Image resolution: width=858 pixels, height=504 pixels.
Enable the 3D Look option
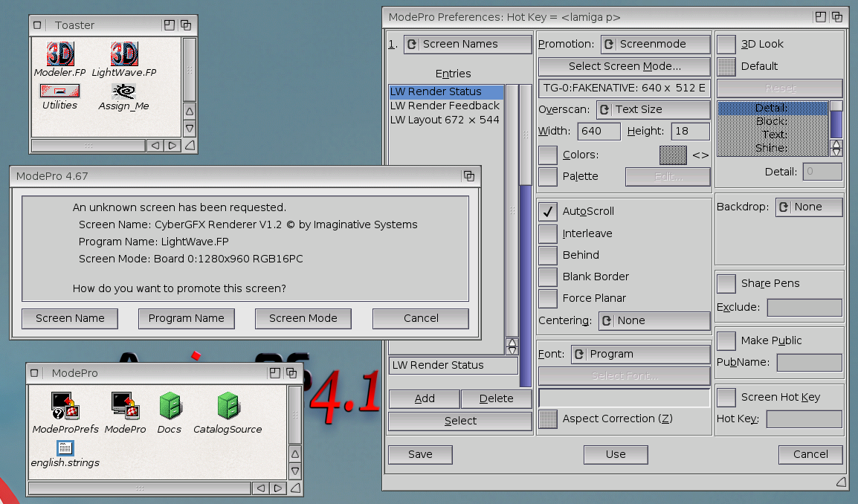click(x=726, y=44)
